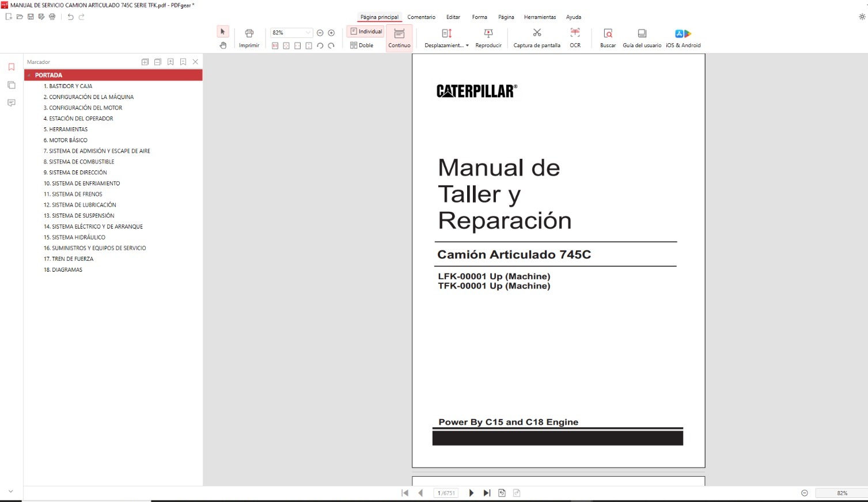Open the Buscar search tool
868x502 pixels.
pyautogui.click(x=608, y=38)
